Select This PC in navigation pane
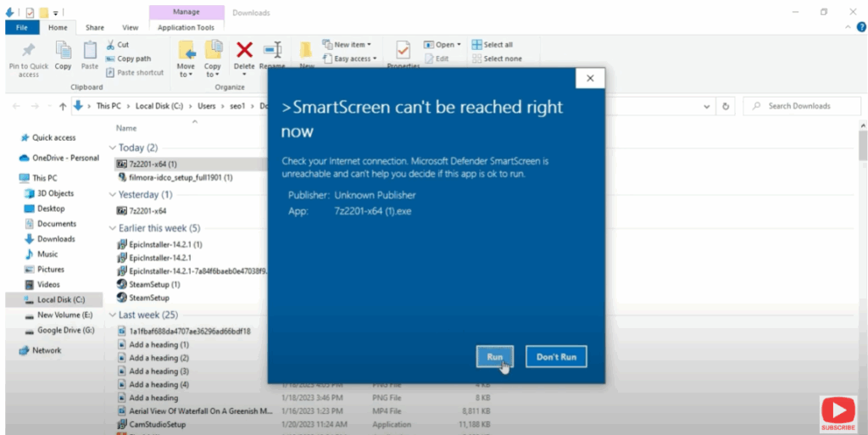 pyautogui.click(x=38, y=178)
